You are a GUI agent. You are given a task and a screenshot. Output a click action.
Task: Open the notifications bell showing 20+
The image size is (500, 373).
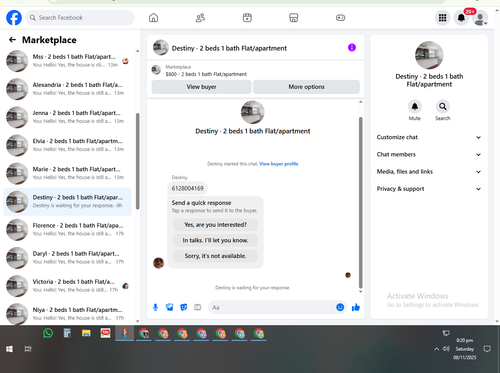(461, 18)
